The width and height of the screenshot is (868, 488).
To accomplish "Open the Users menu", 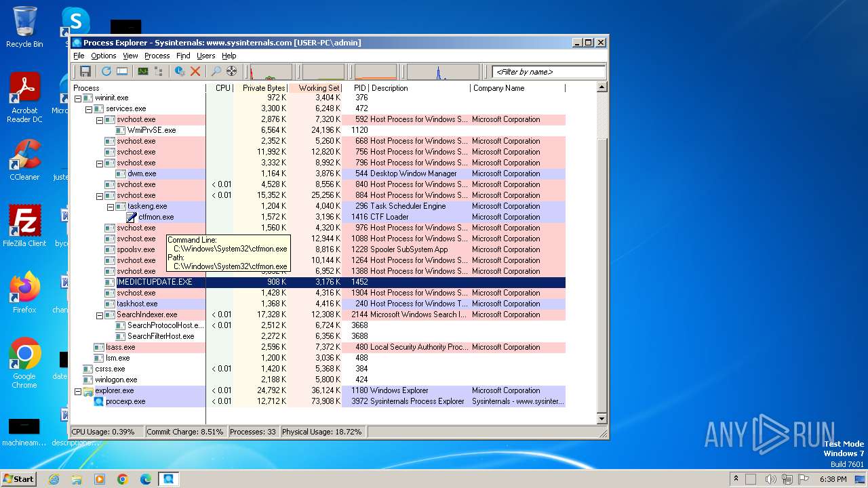I will click(205, 56).
